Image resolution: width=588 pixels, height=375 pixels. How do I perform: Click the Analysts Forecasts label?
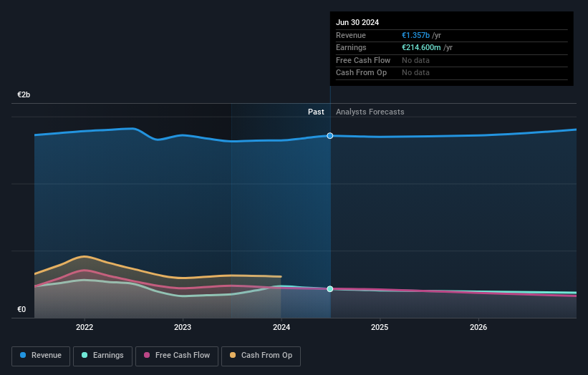[370, 112]
